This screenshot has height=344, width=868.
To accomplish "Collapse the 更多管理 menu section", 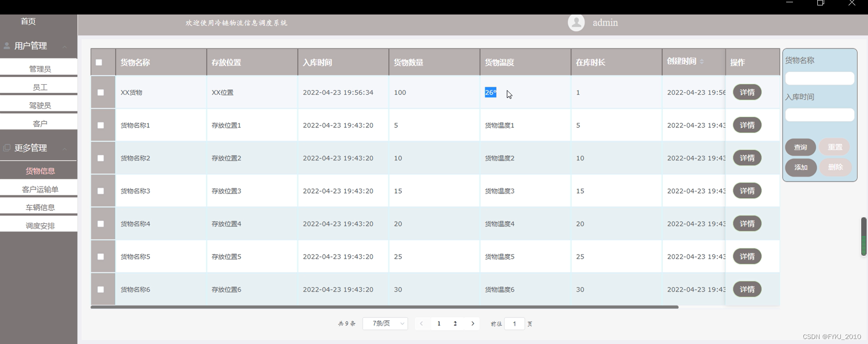I will [65, 148].
